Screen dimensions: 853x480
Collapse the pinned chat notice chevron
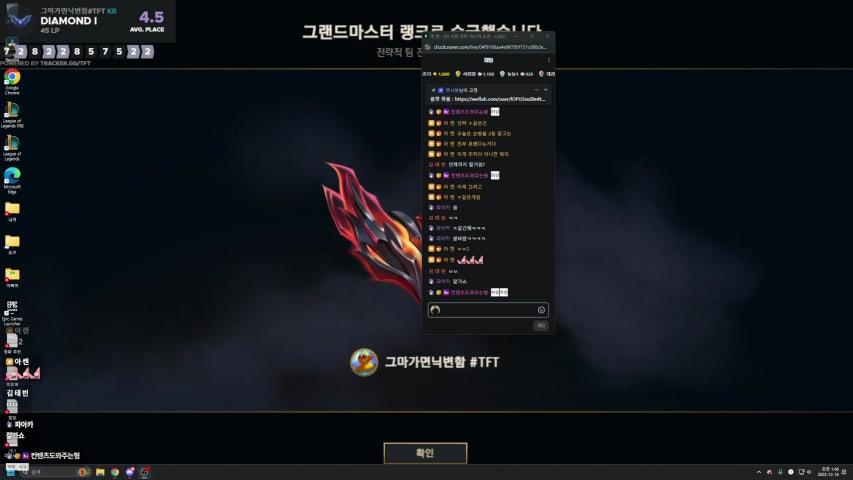tap(546, 90)
